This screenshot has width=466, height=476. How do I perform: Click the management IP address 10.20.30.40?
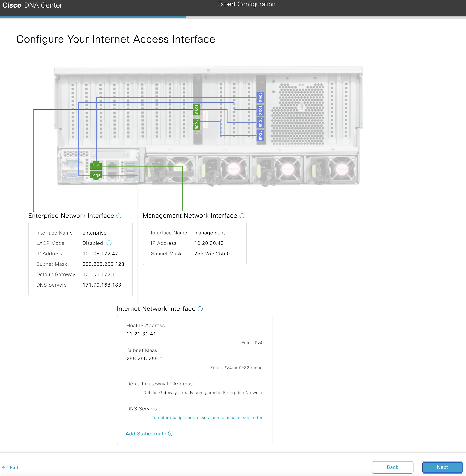(209, 243)
